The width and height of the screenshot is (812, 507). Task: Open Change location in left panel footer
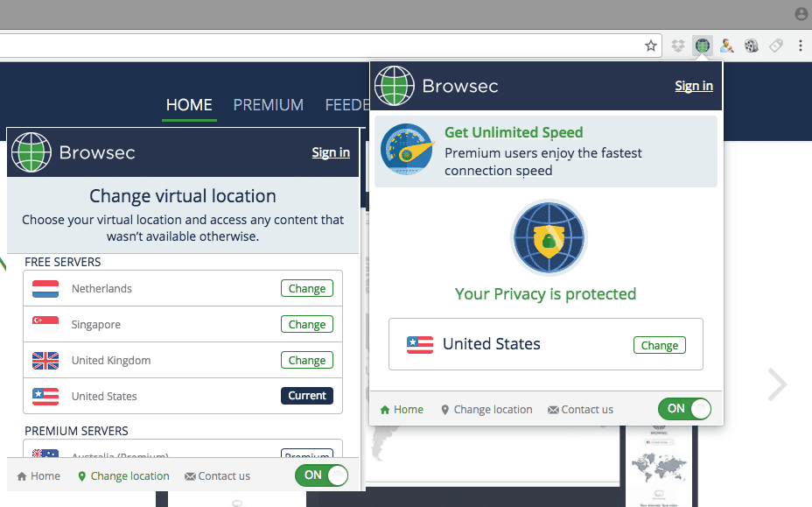[x=123, y=475]
